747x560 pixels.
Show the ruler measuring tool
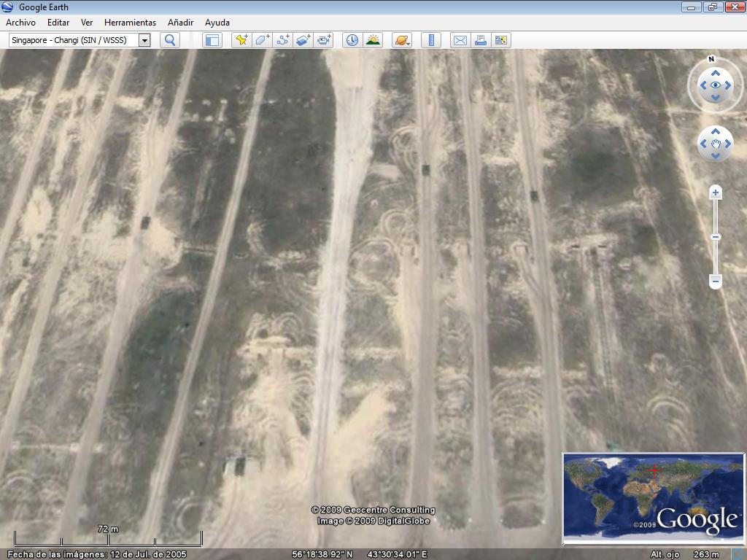431,40
